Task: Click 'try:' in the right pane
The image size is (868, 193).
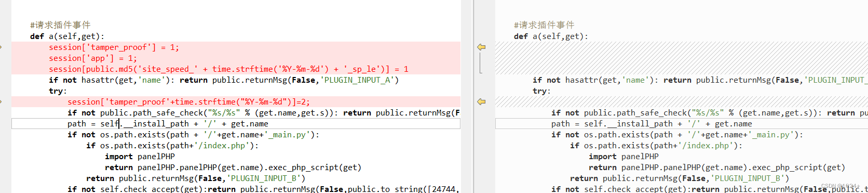Action: [542, 91]
